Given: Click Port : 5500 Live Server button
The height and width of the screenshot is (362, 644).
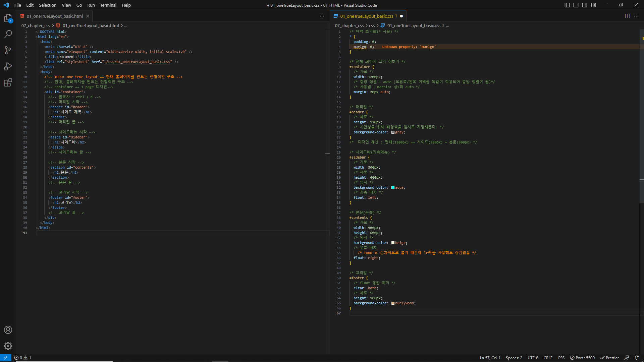Looking at the screenshot, I should pyautogui.click(x=582, y=358).
